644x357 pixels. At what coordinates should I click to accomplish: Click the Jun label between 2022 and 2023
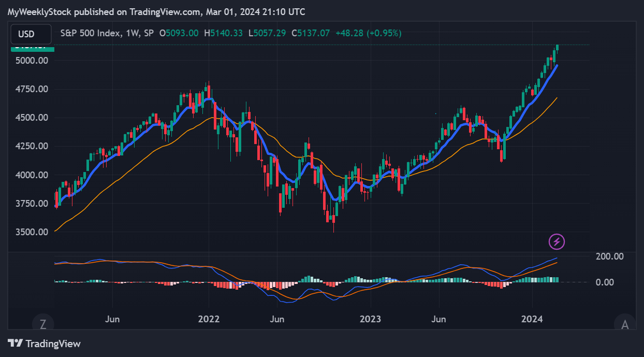pos(276,319)
